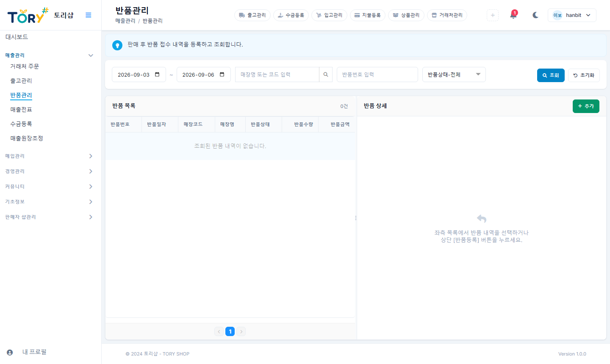610x364 pixels.
Task: Toggle the sidebar hamburger menu icon
Action: [88, 15]
